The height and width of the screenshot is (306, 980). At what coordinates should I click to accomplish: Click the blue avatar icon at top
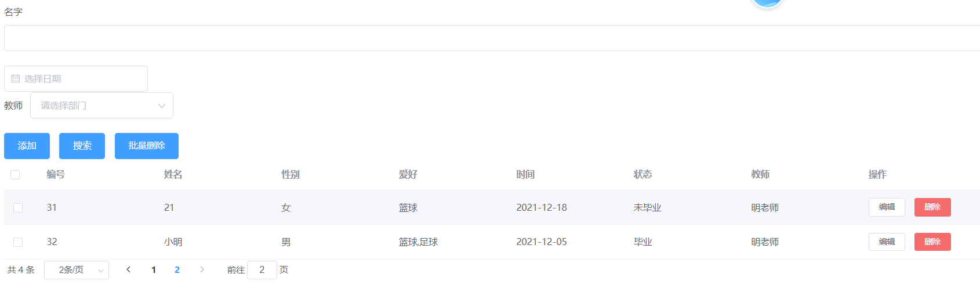click(767, 3)
